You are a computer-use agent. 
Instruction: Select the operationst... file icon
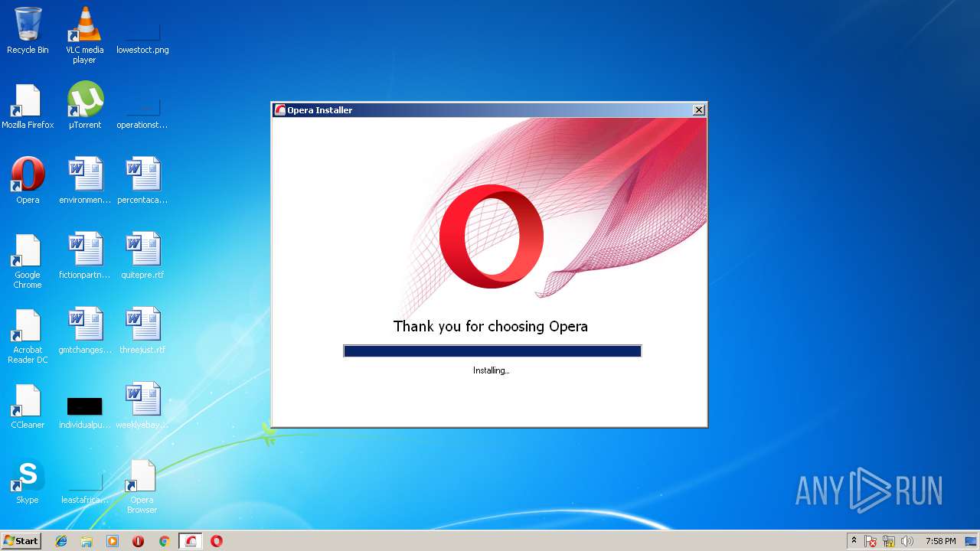(x=142, y=110)
